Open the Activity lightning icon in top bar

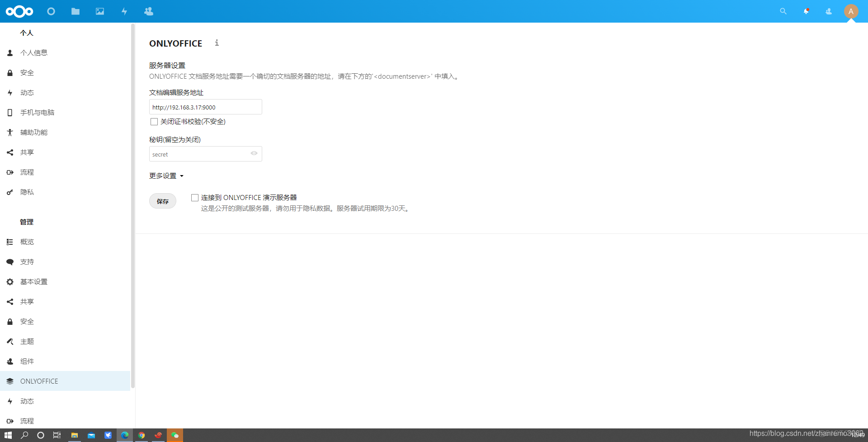(x=124, y=11)
